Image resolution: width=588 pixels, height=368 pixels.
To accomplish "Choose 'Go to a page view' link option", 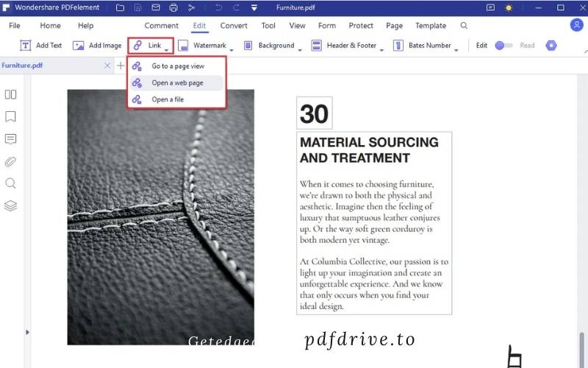I will click(x=176, y=66).
